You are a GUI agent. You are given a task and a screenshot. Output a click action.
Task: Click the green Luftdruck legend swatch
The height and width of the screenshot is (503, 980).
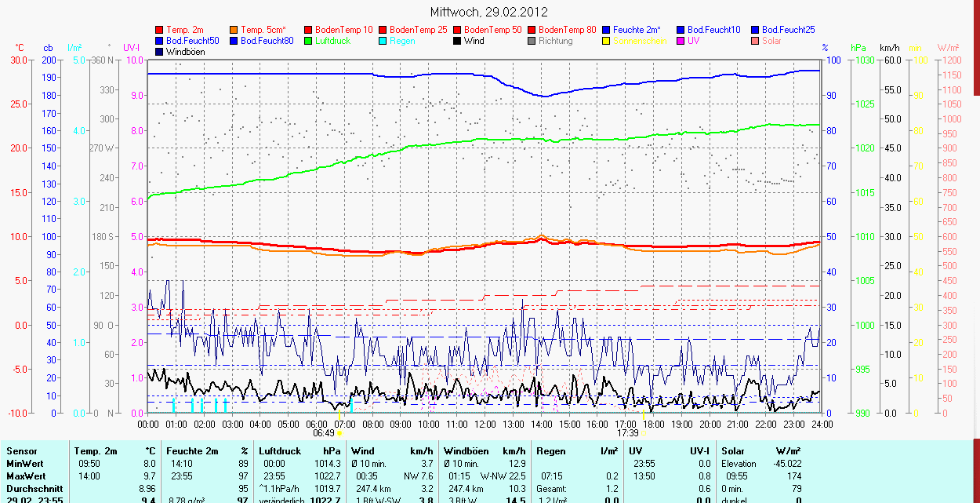click(309, 41)
